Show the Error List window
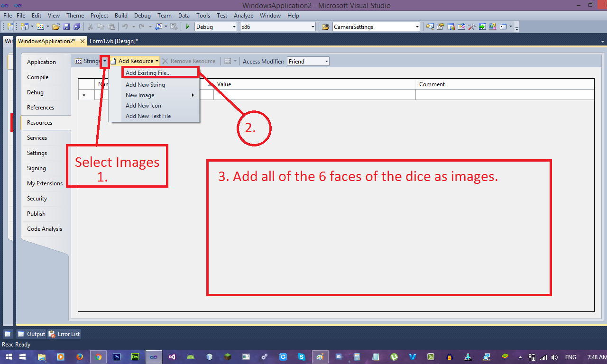607x364 pixels. pos(64,334)
